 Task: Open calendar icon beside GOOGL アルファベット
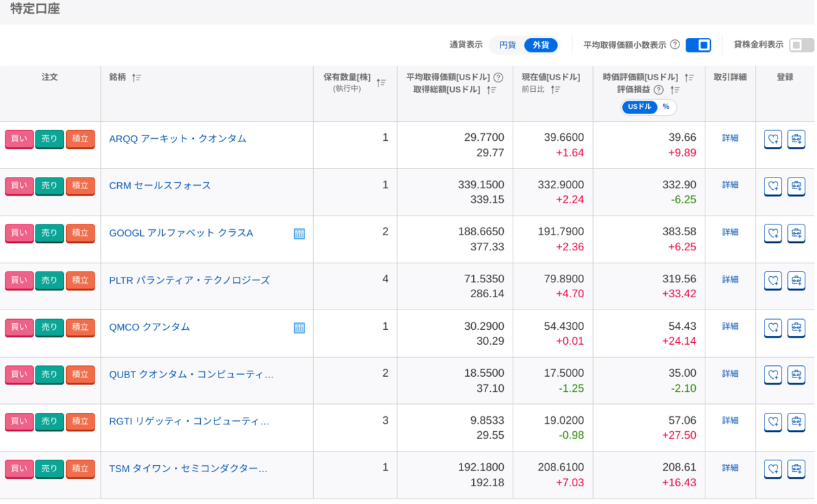pos(299,233)
